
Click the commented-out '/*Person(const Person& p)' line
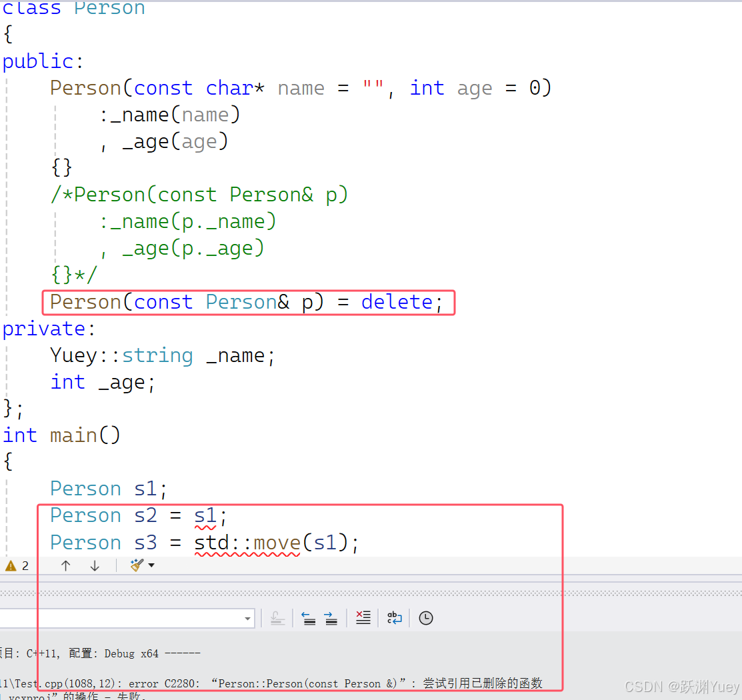(199, 195)
